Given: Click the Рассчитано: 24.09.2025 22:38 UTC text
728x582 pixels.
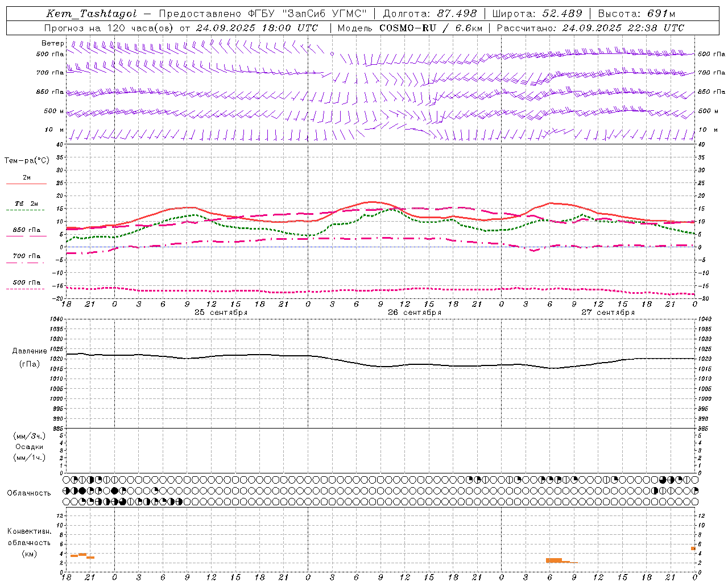Looking at the screenshot, I should tap(590, 28).
